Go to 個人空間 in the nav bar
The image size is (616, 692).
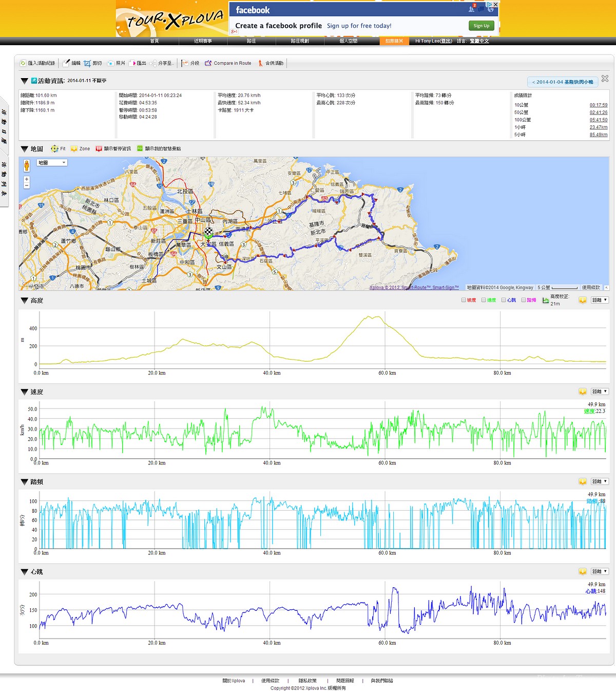click(349, 41)
